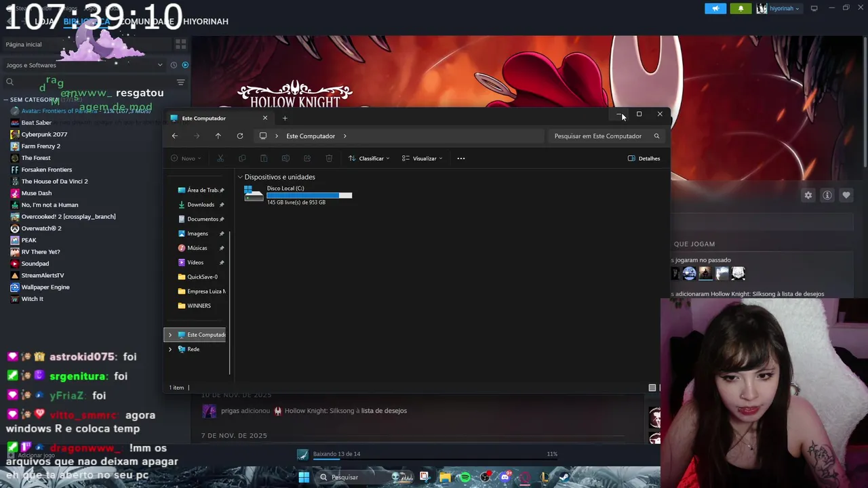Screen dimensions: 868x488
Task: Click the Disco Local (C:) usage bar
Action: (x=309, y=195)
